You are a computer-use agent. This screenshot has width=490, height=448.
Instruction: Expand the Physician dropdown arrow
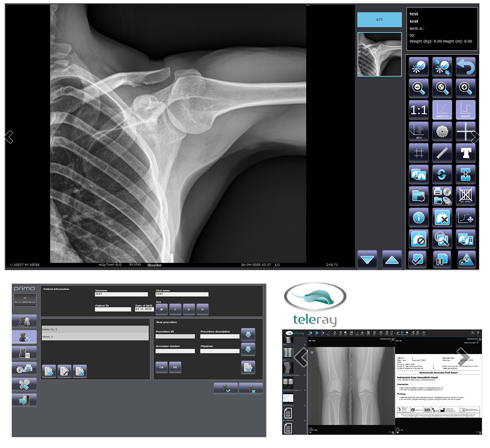(x=248, y=349)
